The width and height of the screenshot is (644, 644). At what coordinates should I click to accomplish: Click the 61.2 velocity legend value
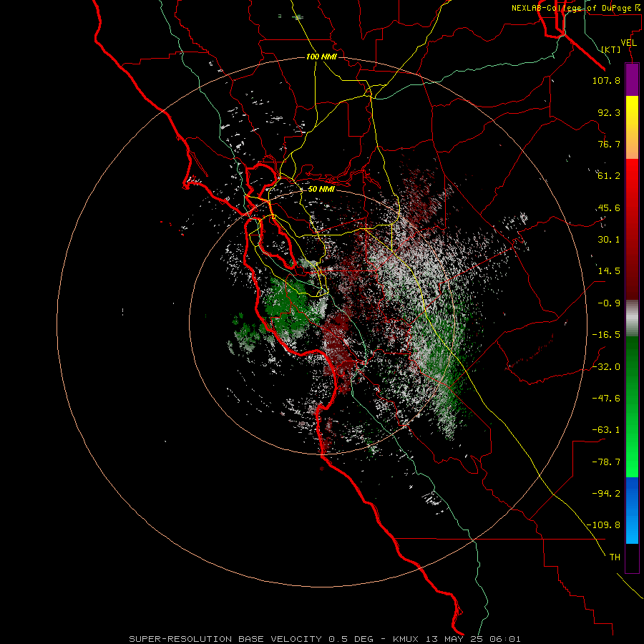609,176
